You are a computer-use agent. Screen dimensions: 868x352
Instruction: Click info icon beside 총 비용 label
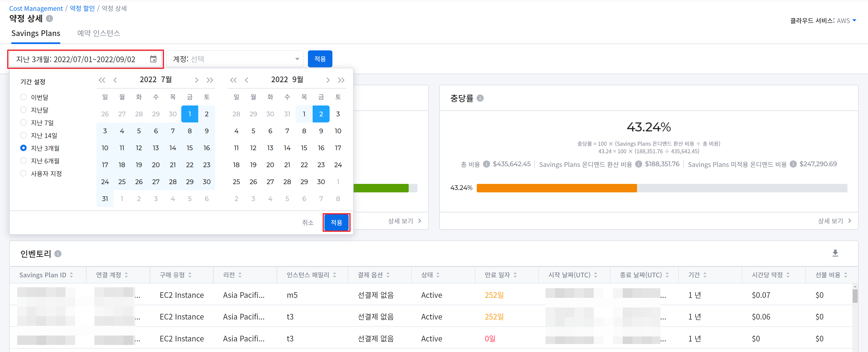tap(486, 164)
